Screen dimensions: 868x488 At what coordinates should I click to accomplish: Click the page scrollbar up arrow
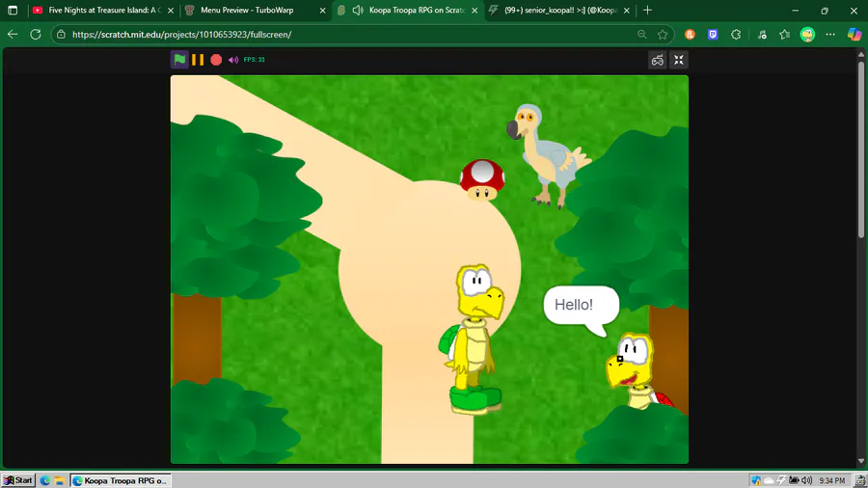coord(861,54)
